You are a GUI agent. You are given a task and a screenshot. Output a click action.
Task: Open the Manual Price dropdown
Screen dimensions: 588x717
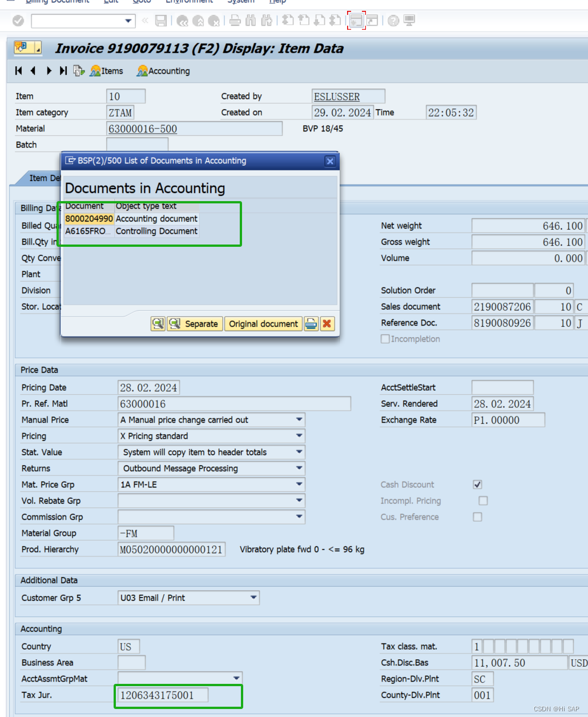pos(299,419)
